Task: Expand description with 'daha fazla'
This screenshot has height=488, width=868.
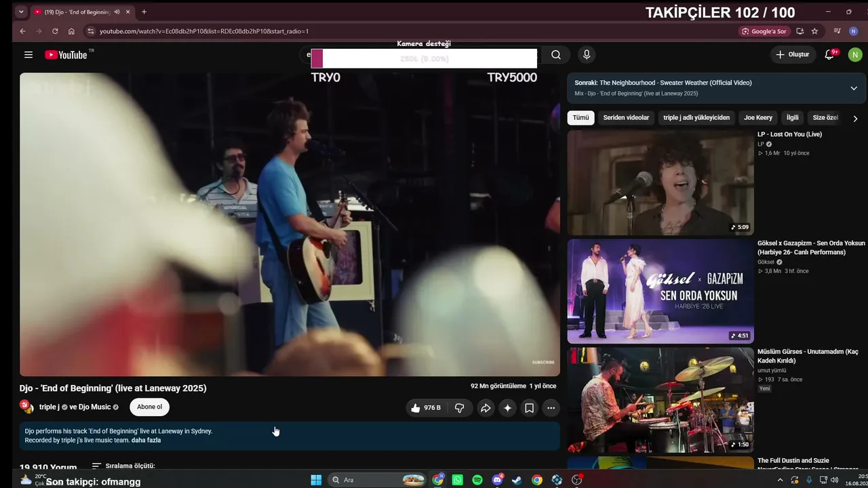Action: coord(146,441)
